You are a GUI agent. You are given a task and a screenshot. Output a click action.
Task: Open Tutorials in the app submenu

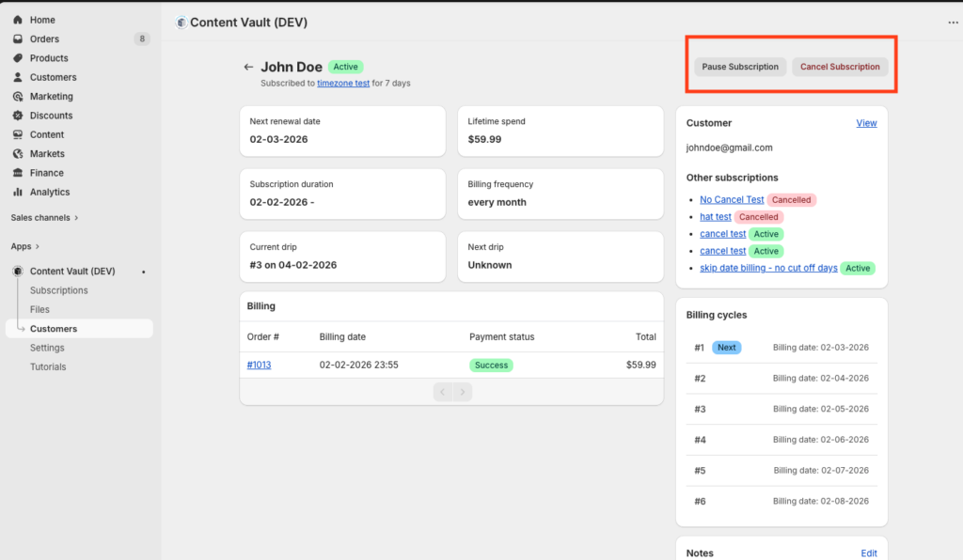point(48,366)
